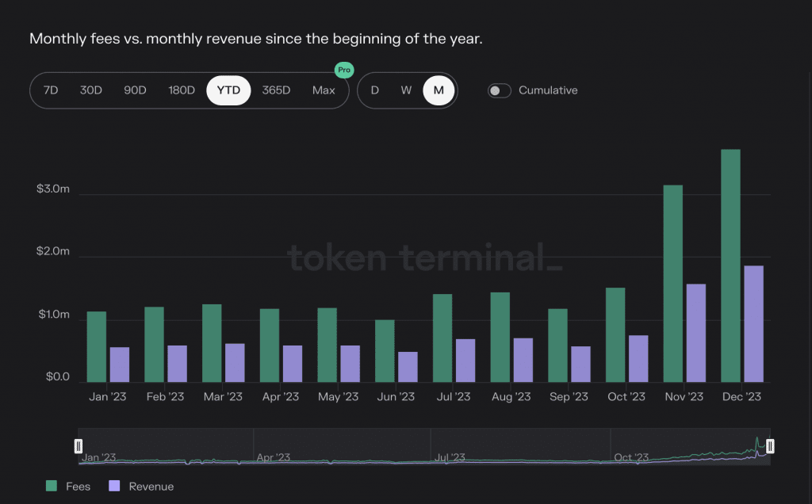
Task: Click the purple Revenue legend swatch
Action: [114, 486]
